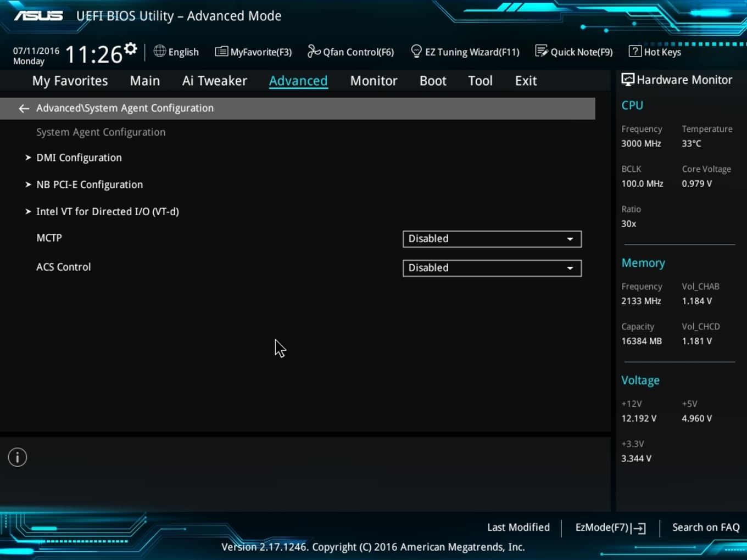Viewport: 747px width, 560px height.
Task: Click the Hardware Monitor display icon
Action: coord(628,80)
